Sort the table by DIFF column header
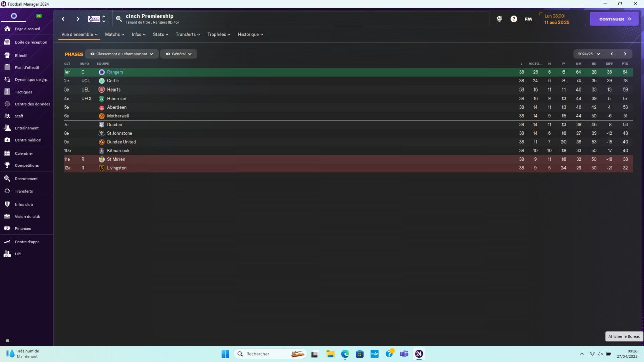This screenshot has height=362, width=644. pos(609,64)
